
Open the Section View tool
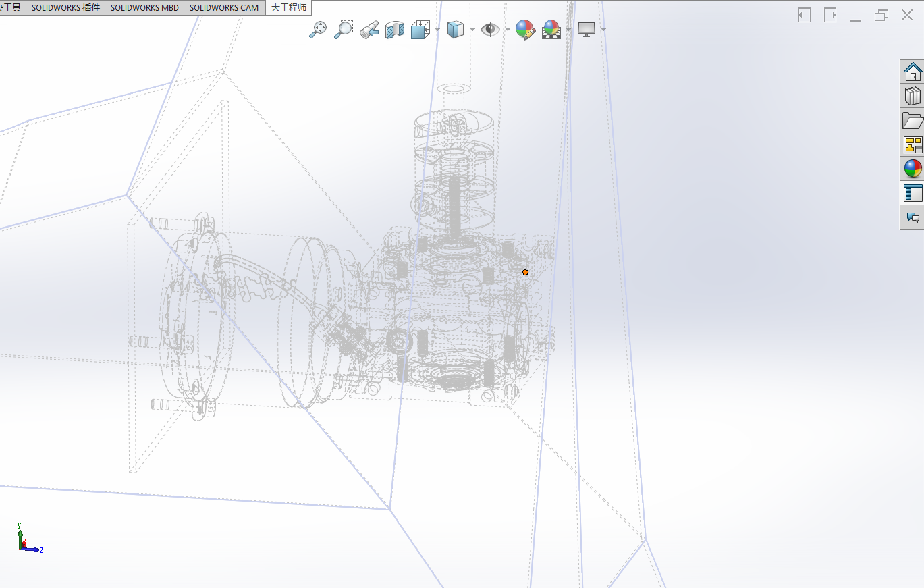(395, 29)
